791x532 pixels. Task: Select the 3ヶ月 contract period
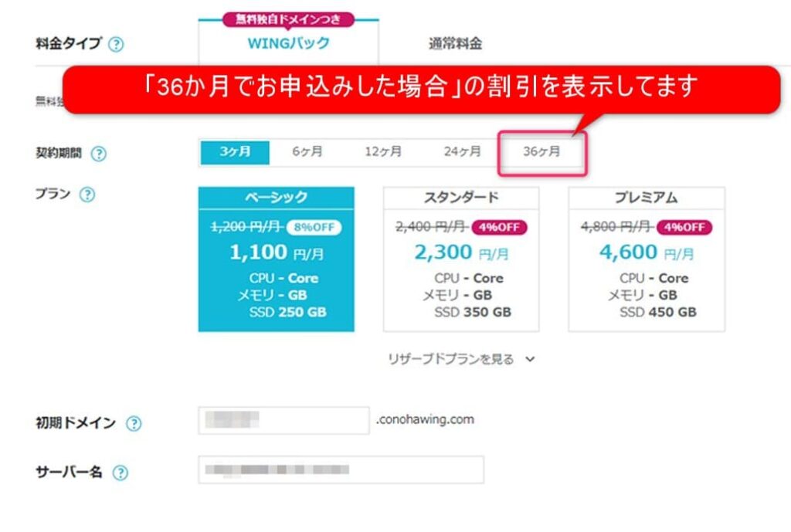click(235, 152)
